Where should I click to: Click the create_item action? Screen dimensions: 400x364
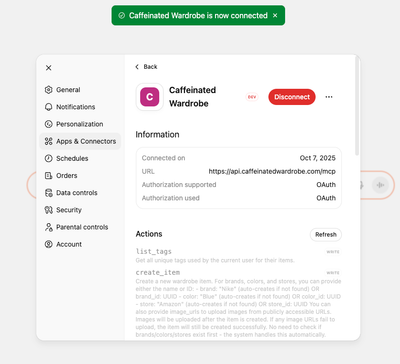pos(158,272)
